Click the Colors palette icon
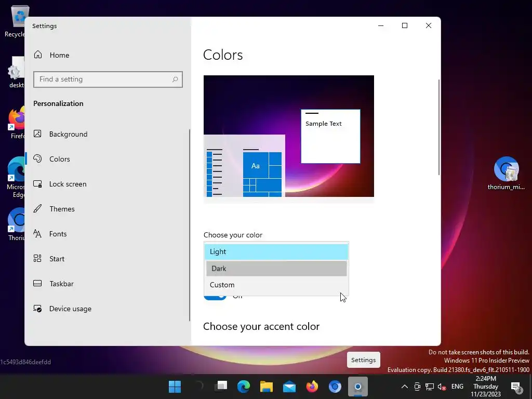 (37, 158)
